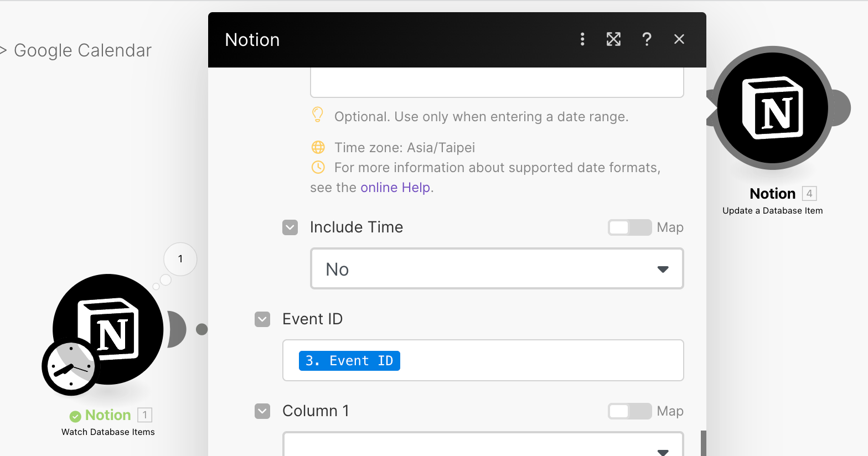Open the run bubble showing 1
The width and height of the screenshot is (868, 456).
coord(180,259)
